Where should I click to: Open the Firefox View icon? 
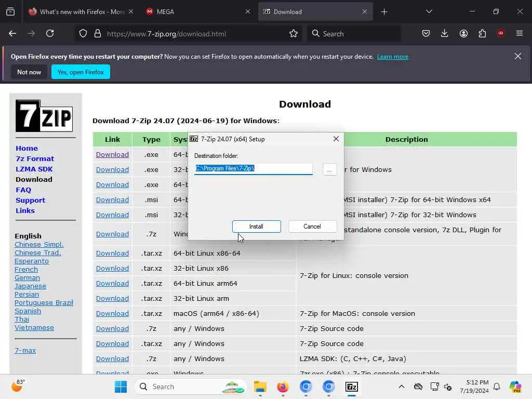10,12
